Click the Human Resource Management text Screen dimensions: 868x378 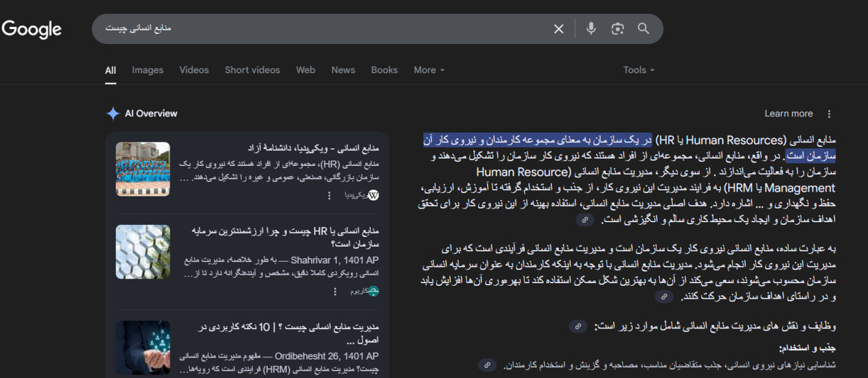(656, 180)
